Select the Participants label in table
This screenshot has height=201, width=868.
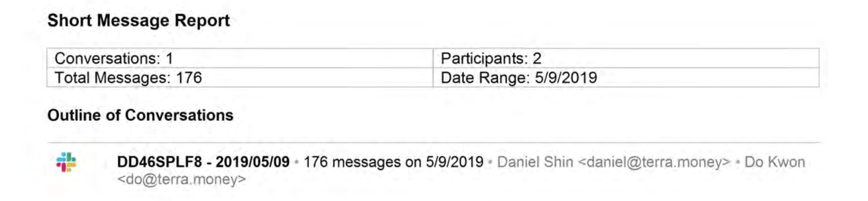coord(484,58)
